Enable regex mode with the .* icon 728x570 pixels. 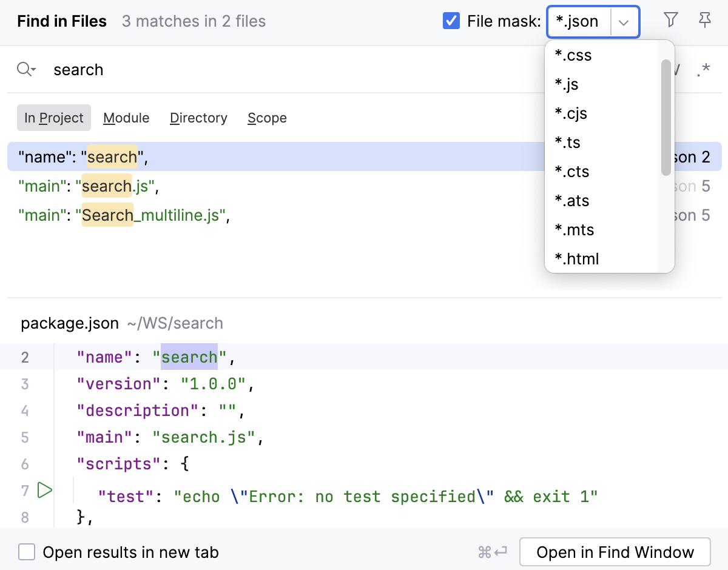(704, 69)
